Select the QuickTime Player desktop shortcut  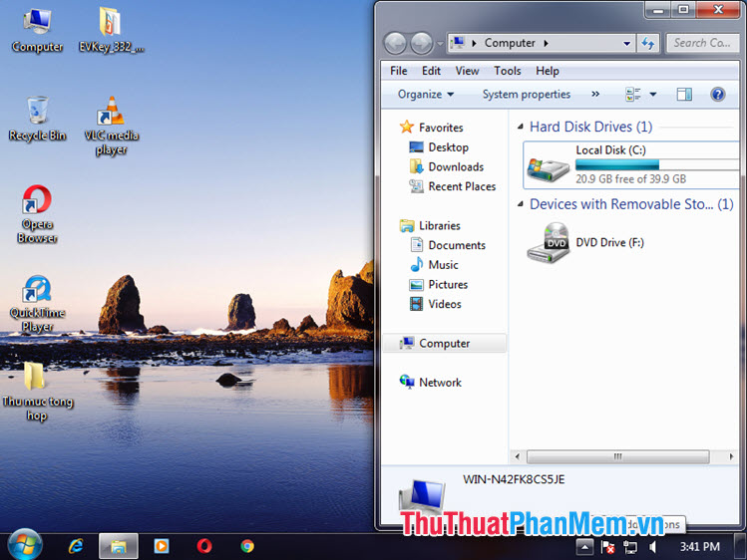pyautogui.click(x=37, y=304)
